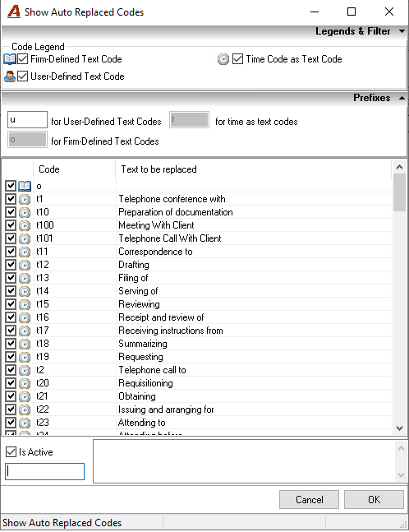
Task: Click the clock icon in row t23
Action: point(25,423)
